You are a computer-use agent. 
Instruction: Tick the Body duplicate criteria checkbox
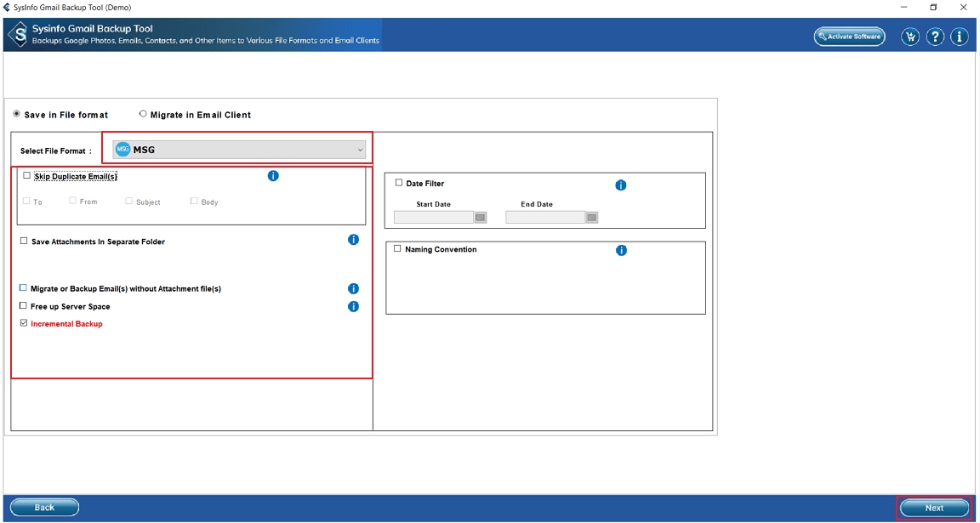click(x=194, y=202)
